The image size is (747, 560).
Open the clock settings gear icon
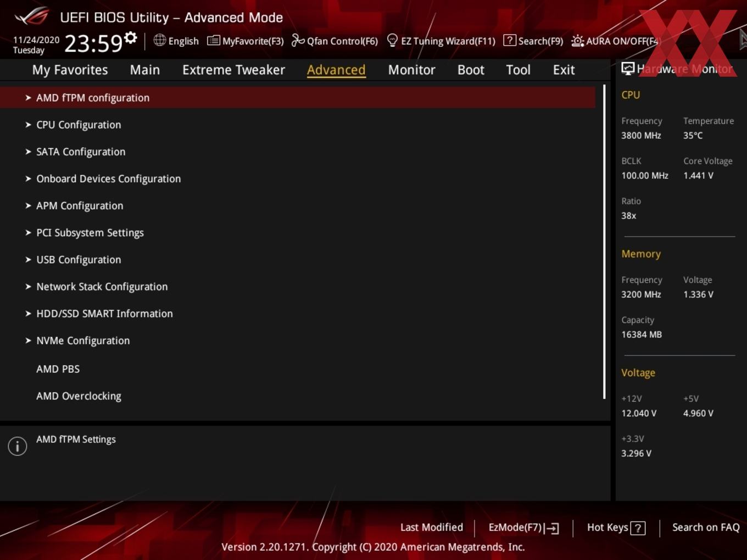pyautogui.click(x=131, y=37)
